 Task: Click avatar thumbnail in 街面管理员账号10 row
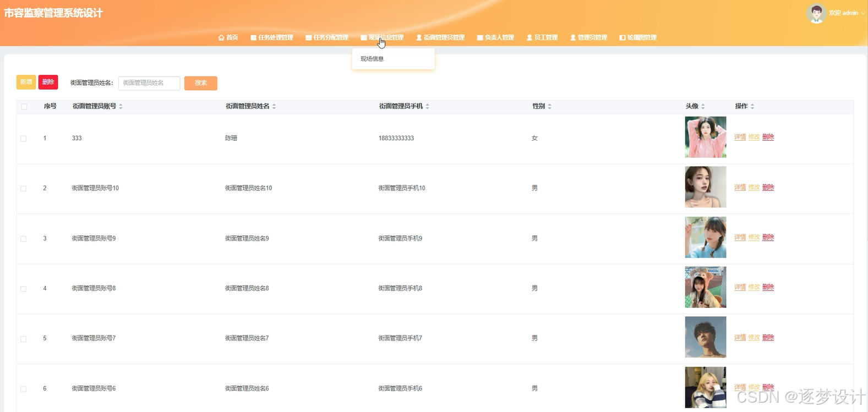(x=706, y=187)
